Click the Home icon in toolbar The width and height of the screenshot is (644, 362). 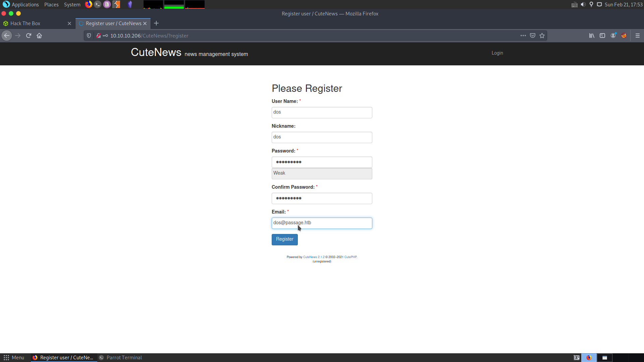(x=39, y=36)
